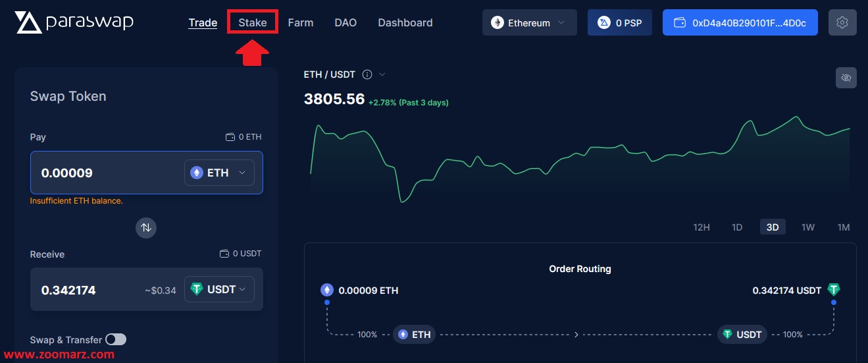Select the 12H chart range
This screenshot has width=868, height=363.
702,227
